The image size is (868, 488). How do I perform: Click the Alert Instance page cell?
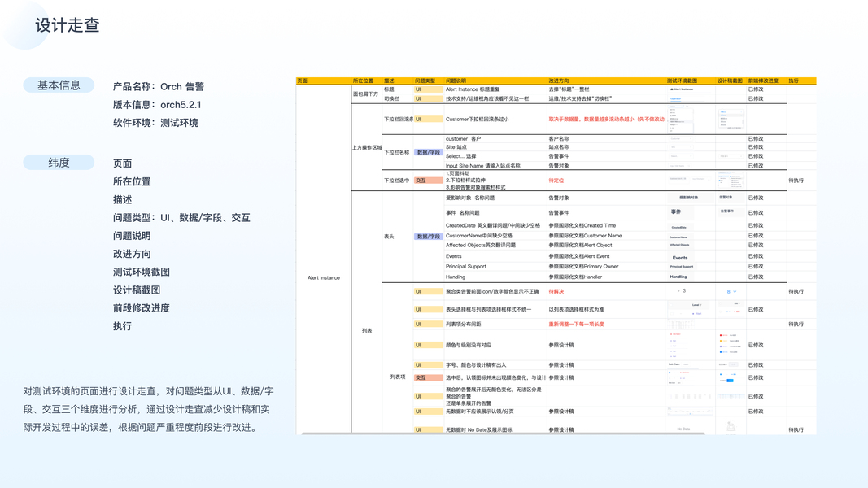pyautogui.click(x=324, y=277)
